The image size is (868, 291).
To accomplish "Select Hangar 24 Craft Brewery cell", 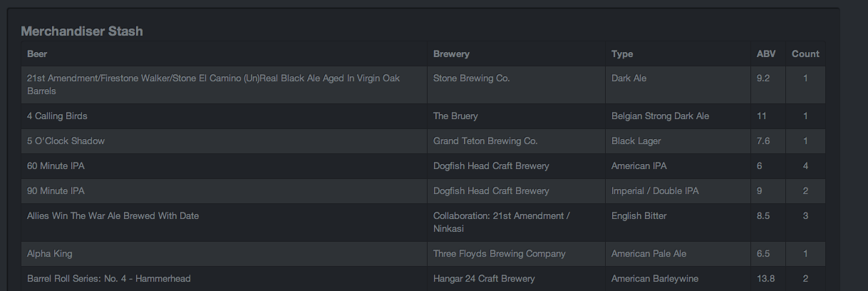I will tap(484, 279).
